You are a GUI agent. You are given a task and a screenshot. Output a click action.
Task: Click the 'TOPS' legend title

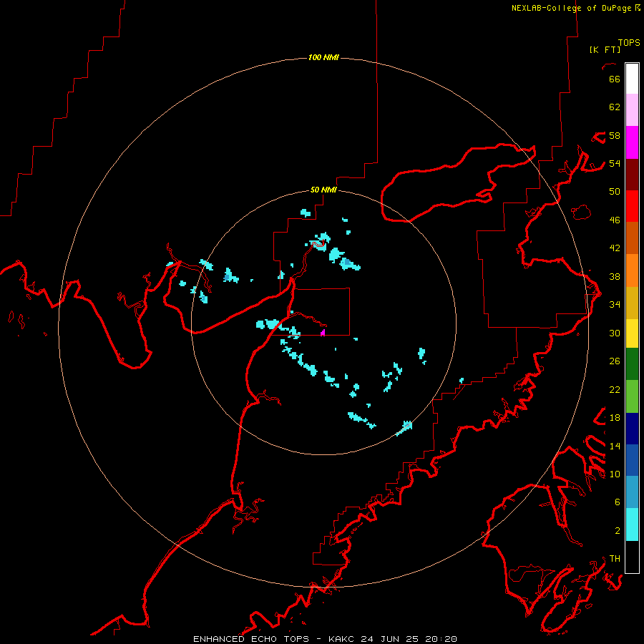coord(629,42)
